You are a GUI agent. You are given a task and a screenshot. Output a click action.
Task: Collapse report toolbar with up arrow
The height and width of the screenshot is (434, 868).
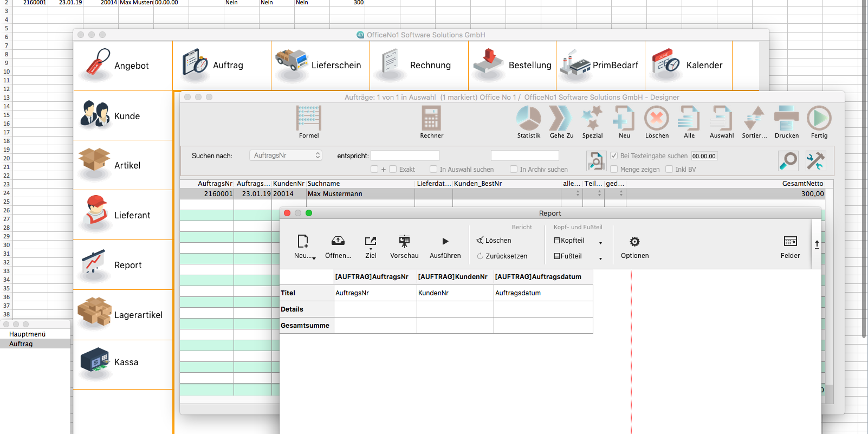pos(817,244)
